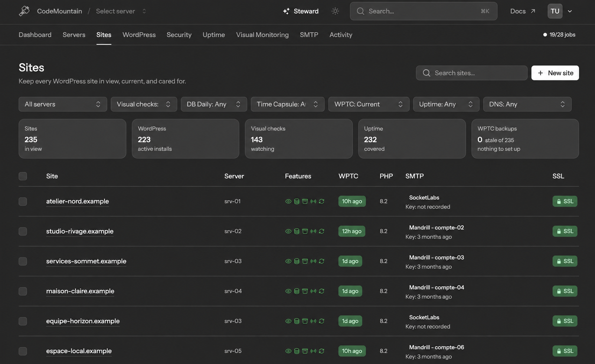
Task: Open the Activity tab
Action: pyautogui.click(x=341, y=35)
